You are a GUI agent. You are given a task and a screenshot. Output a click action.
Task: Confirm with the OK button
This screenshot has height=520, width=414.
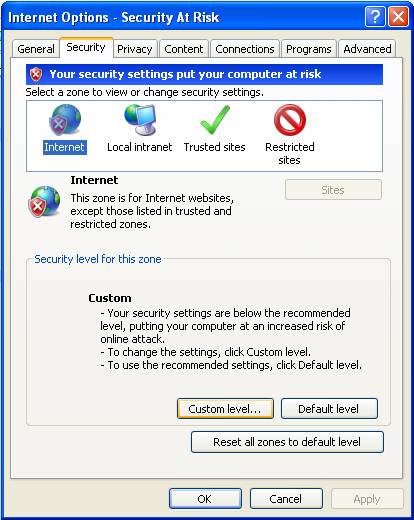(205, 499)
